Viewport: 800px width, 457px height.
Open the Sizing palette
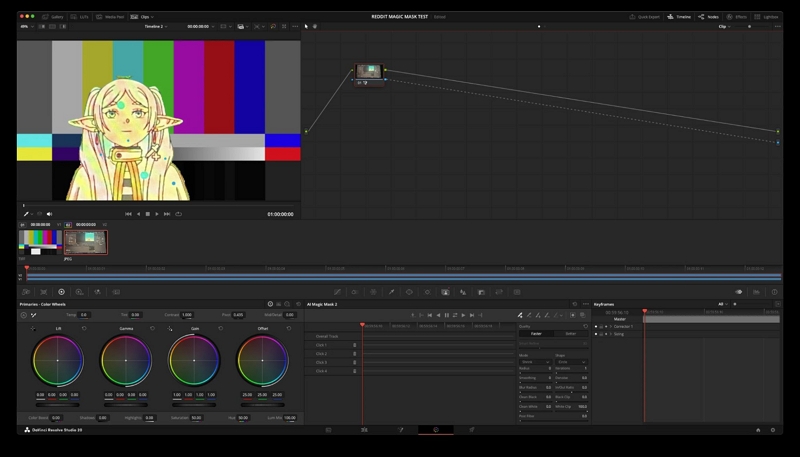pos(499,292)
